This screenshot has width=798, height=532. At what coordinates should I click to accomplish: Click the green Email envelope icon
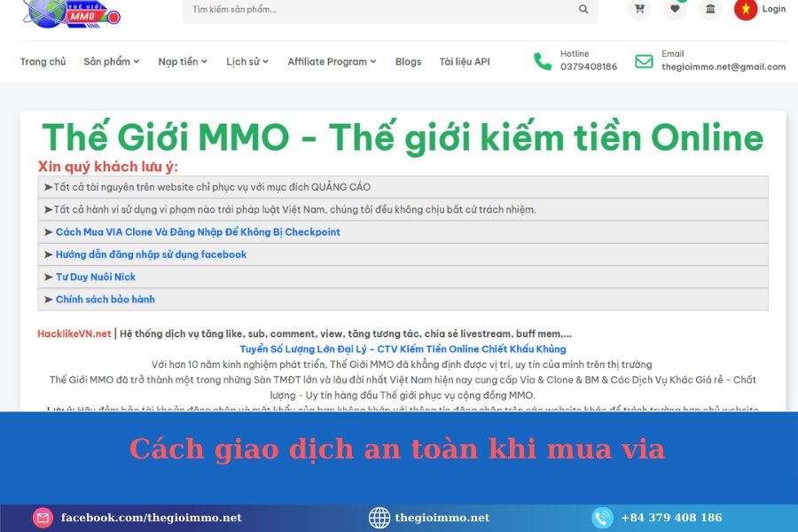pos(644,61)
